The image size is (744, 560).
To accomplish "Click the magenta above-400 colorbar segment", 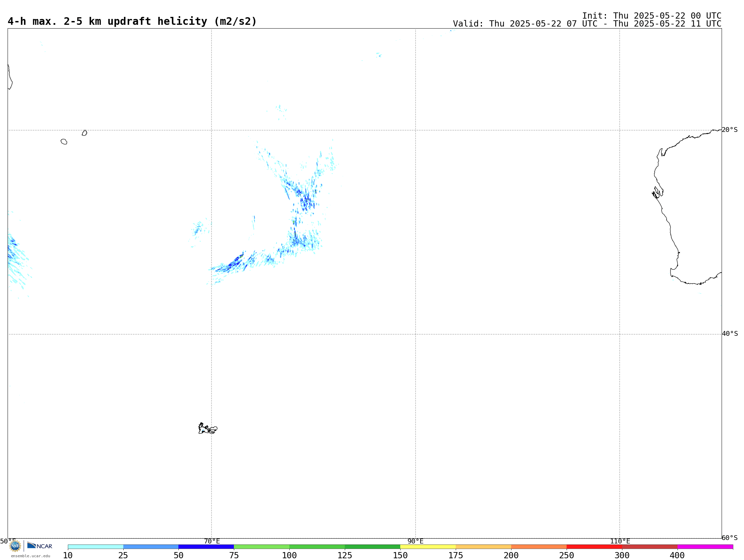I will point(705,547).
